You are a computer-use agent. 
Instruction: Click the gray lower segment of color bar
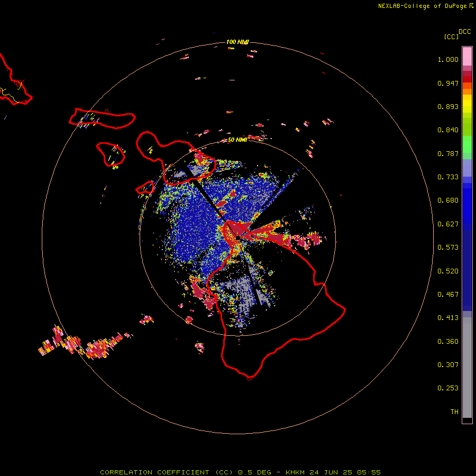(x=467, y=368)
